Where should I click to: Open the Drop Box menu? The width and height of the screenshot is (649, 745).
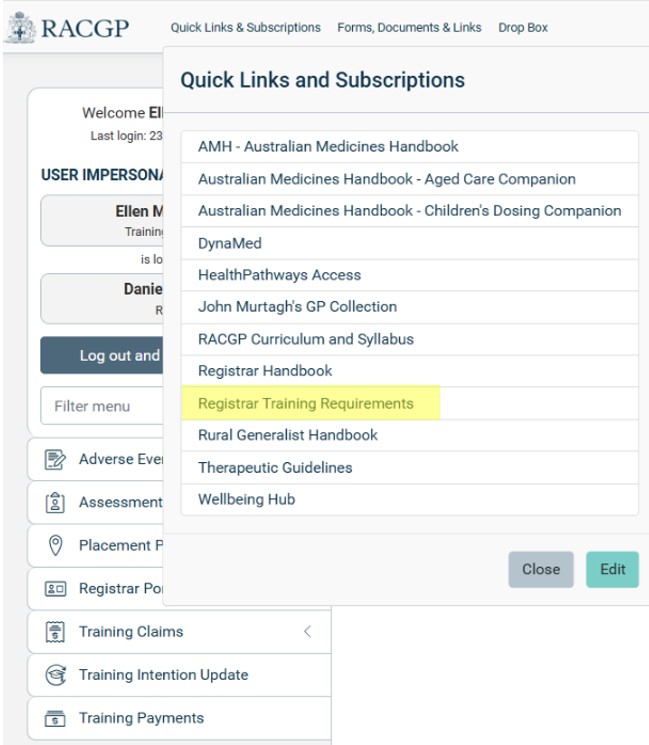(523, 28)
